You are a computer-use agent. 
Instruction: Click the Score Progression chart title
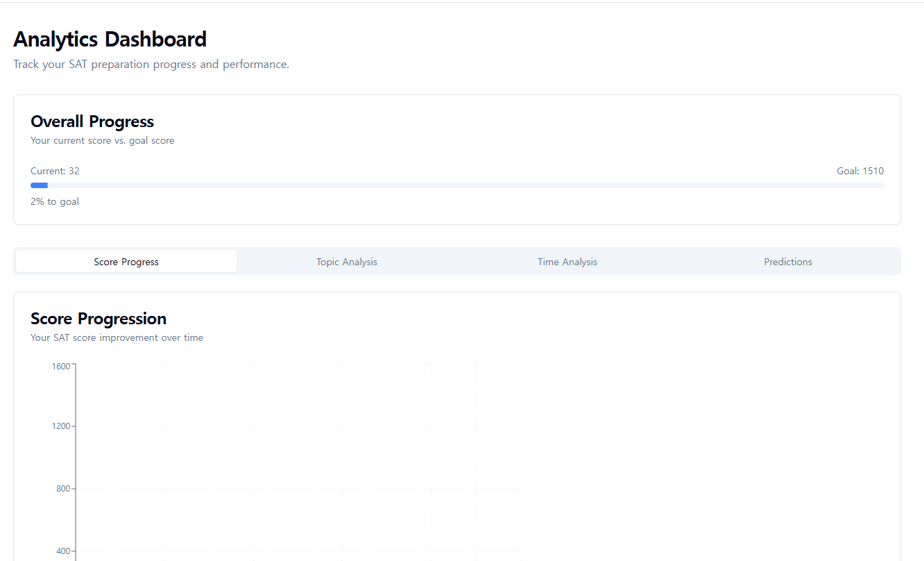(x=98, y=319)
